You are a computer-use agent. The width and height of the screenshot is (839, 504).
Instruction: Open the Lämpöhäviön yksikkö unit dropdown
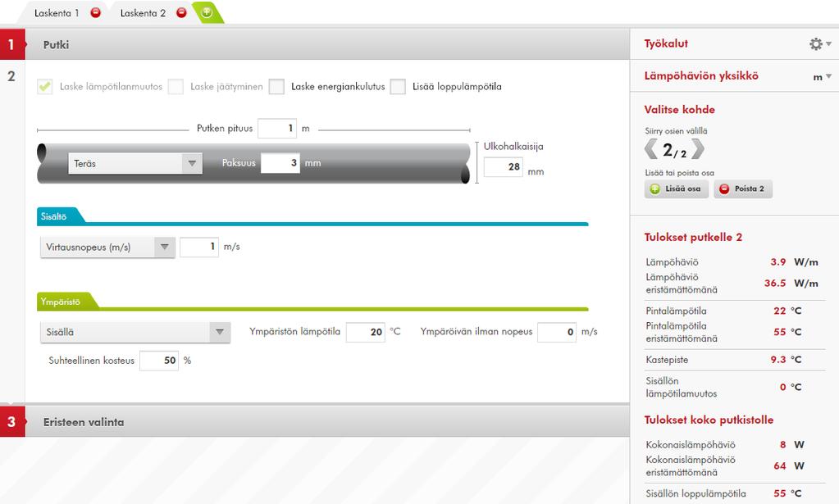823,76
